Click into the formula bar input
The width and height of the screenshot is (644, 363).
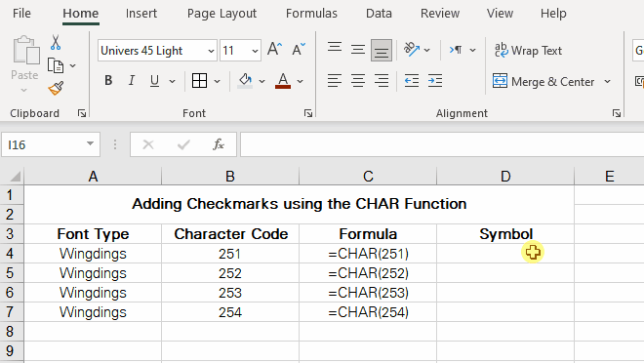(442, 144)
